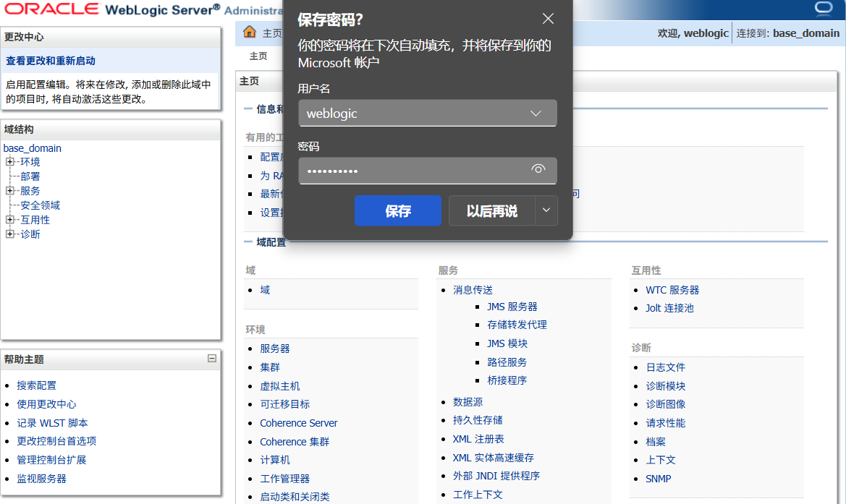Open the 路径服务 link
Viewport: 846px width, 504px height.
507,362
